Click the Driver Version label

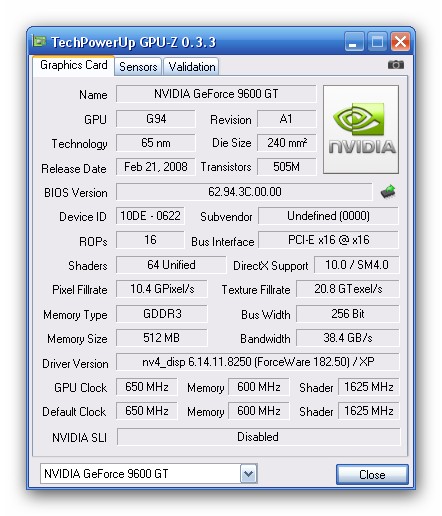(75, 363)
